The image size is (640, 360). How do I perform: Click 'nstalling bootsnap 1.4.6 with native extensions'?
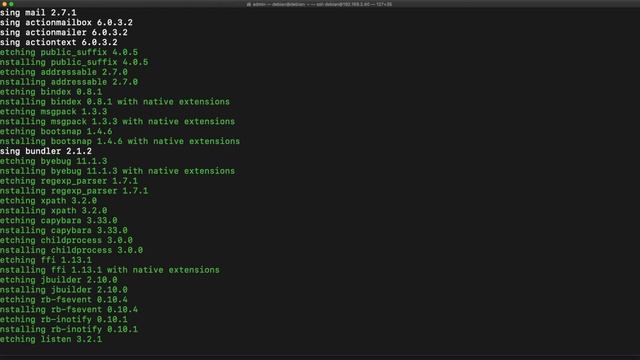[120, 141]
